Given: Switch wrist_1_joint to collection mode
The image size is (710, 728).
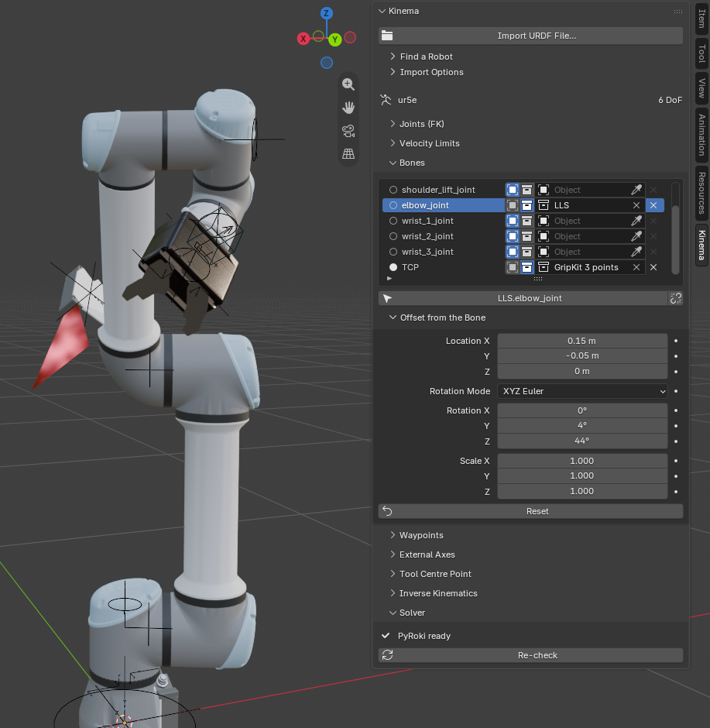Looking at the screenshot, I should [526, 221].
